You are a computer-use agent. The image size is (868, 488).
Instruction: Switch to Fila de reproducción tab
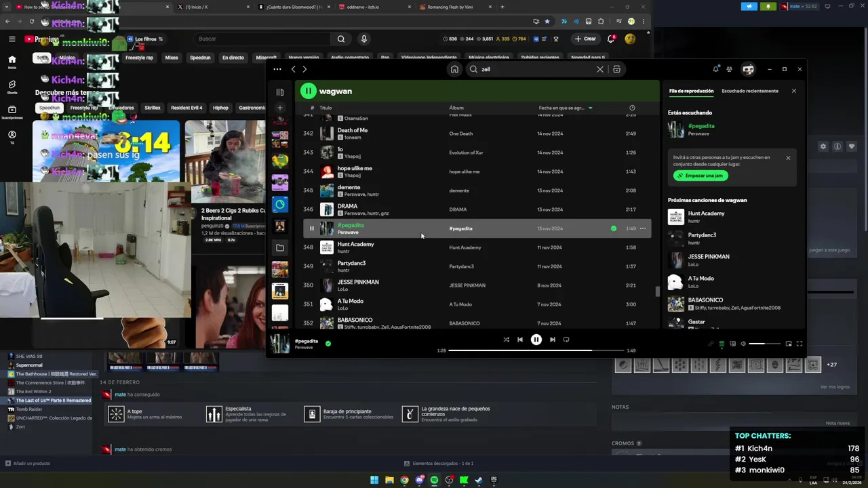click(x=691, y=91)
